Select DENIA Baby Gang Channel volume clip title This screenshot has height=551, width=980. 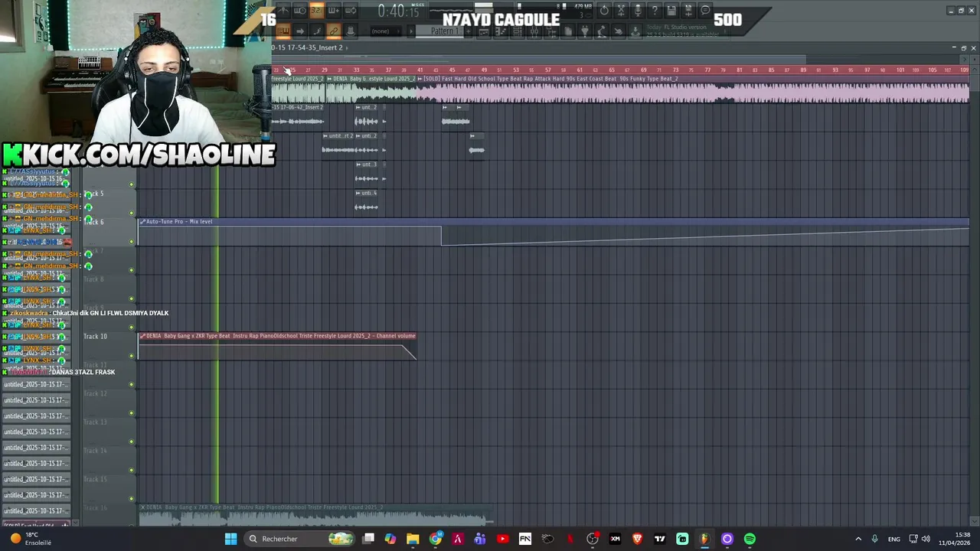280,336
